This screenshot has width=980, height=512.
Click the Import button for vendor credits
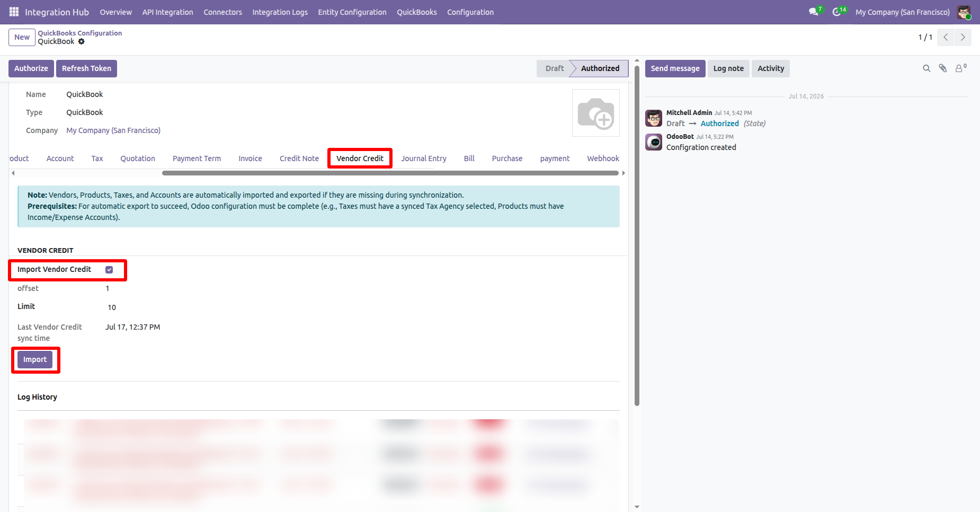[x=35, y=359]
